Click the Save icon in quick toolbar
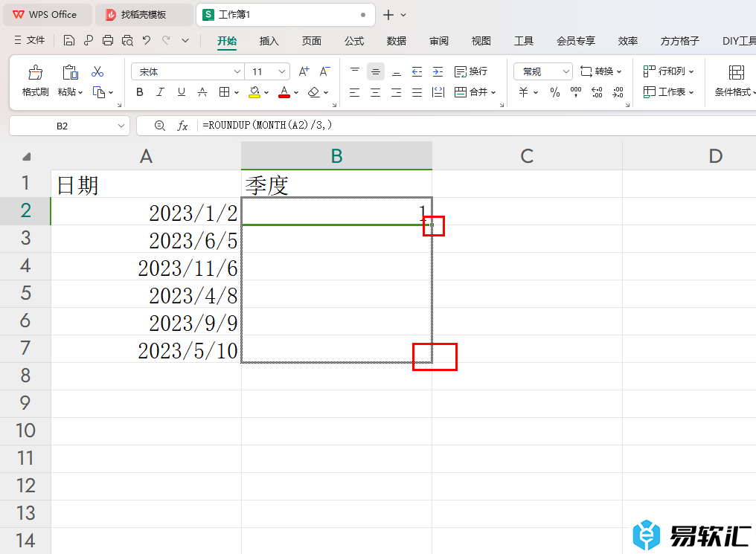Viewport: 756px width, 554px height. pyautogui.click(x=69, y=40)
